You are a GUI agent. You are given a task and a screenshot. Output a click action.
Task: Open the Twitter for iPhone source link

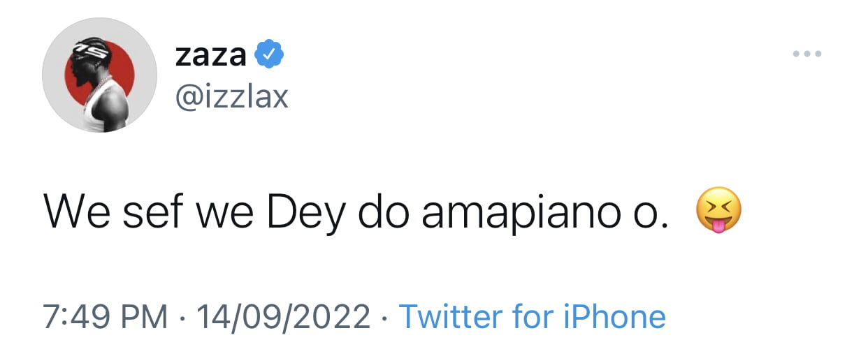pos(532,317)
